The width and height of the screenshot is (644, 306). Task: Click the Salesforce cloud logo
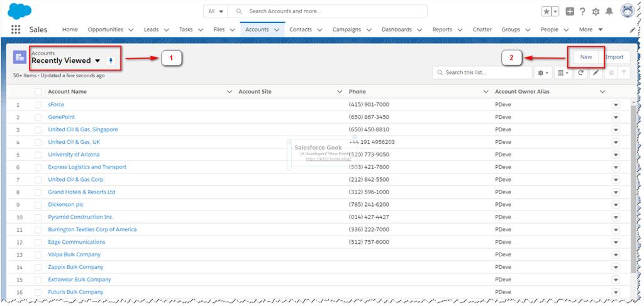click(x=19, y=11)
